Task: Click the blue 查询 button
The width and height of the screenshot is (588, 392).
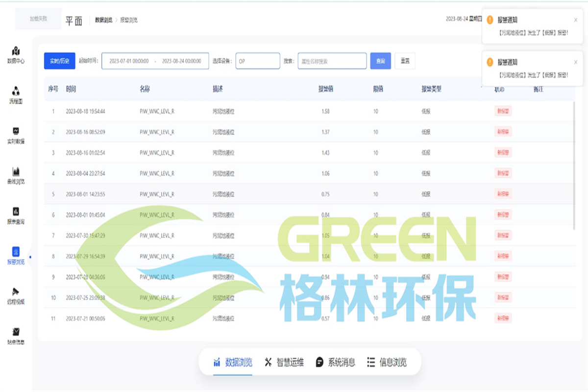Action: [x=381, y=61]
